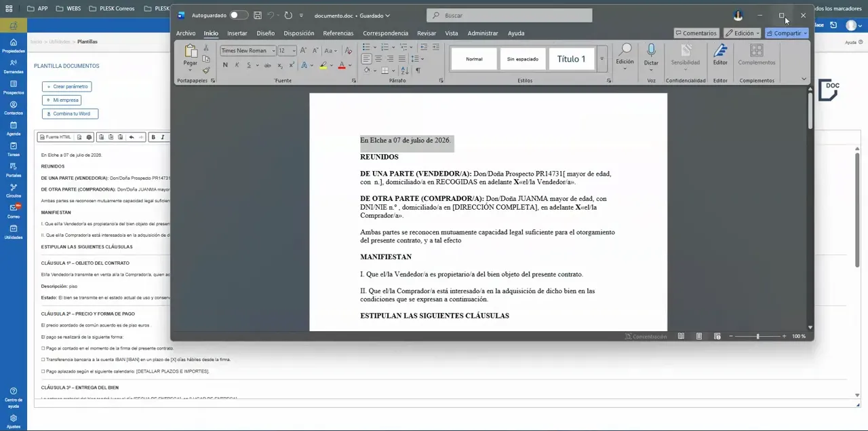Open Agenda in the CRM sidebar

tap(14, 129)
